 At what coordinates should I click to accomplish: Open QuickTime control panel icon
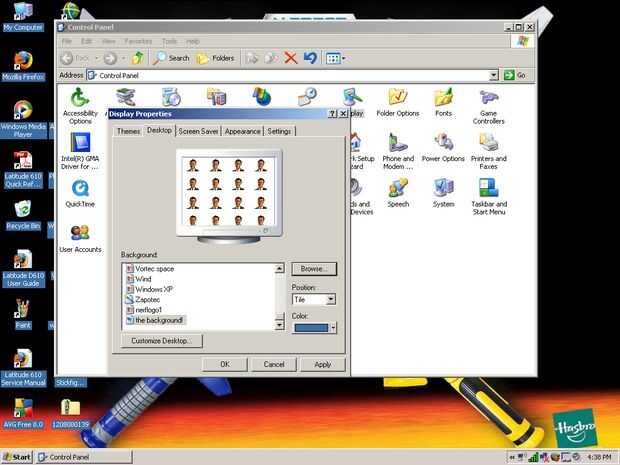[80, 193]
